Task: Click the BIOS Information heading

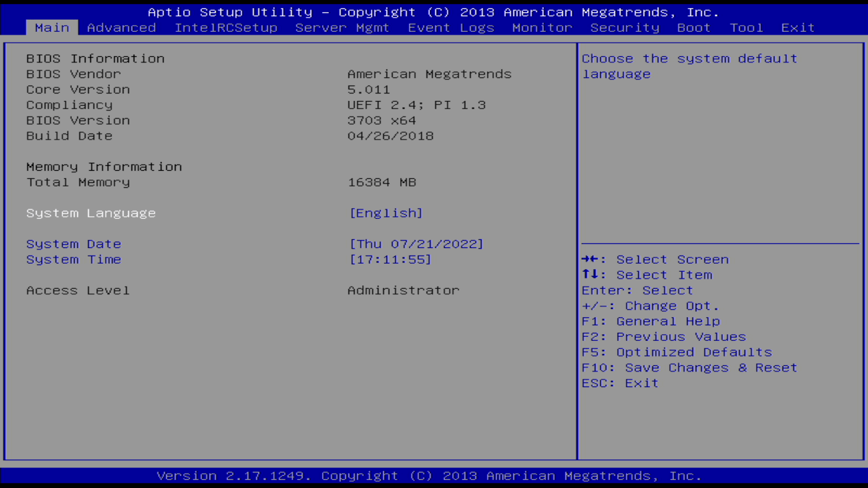Action: (x=96, y=59)
